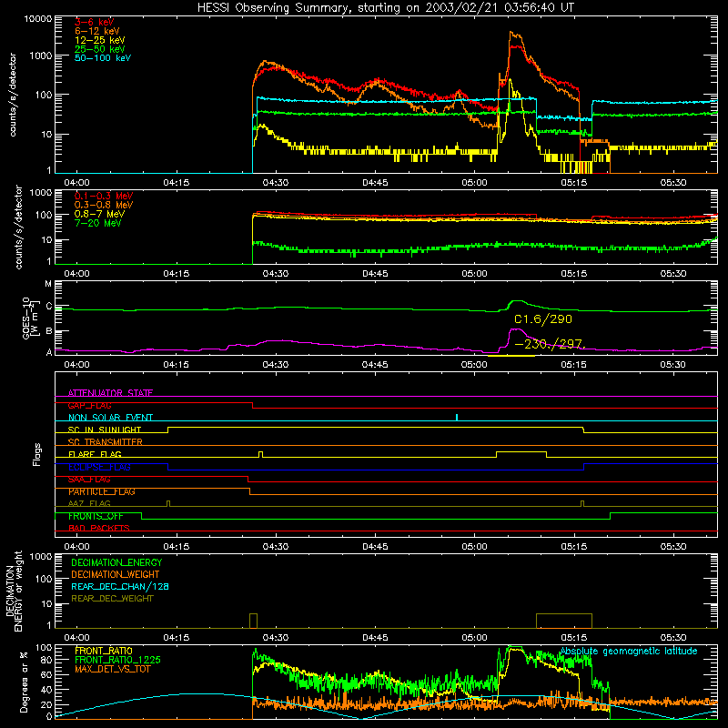Click the Absolute geomagnetic latitude label
The height and width of the screenshot is (728, 728).
(x=629, y=652)
